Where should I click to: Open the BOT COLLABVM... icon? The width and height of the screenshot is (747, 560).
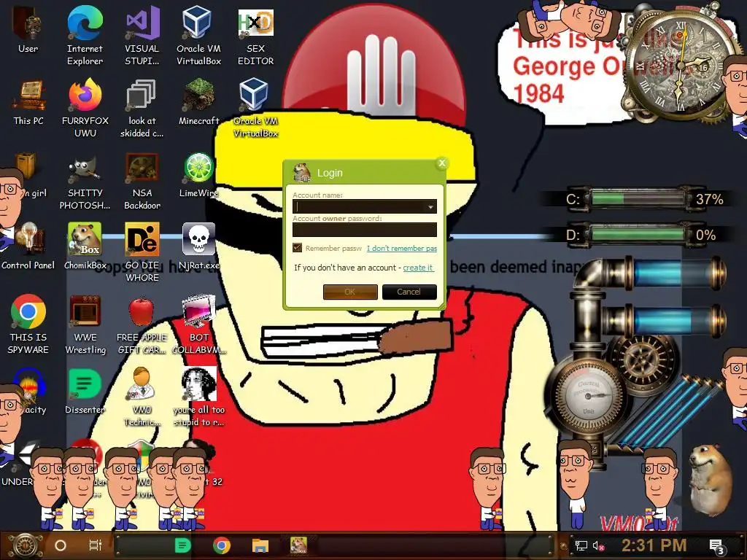tap(198, 324)
